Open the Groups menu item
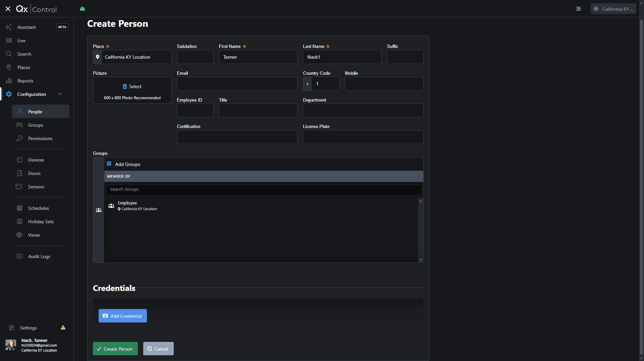The image size is (644, 361). click(41, 125)
